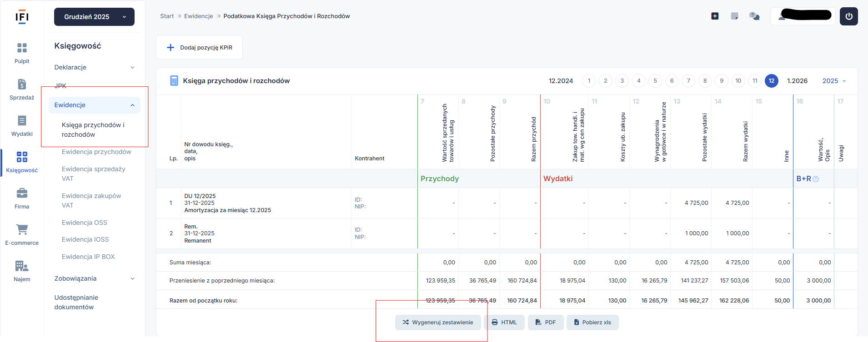The width and height of the screenshot is (868, 342).
Task: Click Ewidencje breadcrumb link
Action: click(198, 16)
